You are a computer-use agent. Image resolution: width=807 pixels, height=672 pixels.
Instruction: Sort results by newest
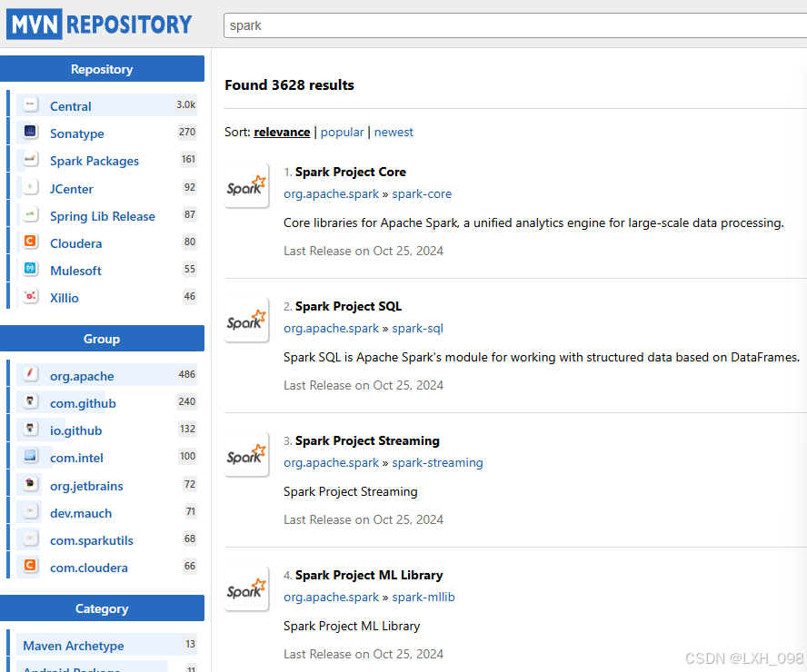(394, 133)
